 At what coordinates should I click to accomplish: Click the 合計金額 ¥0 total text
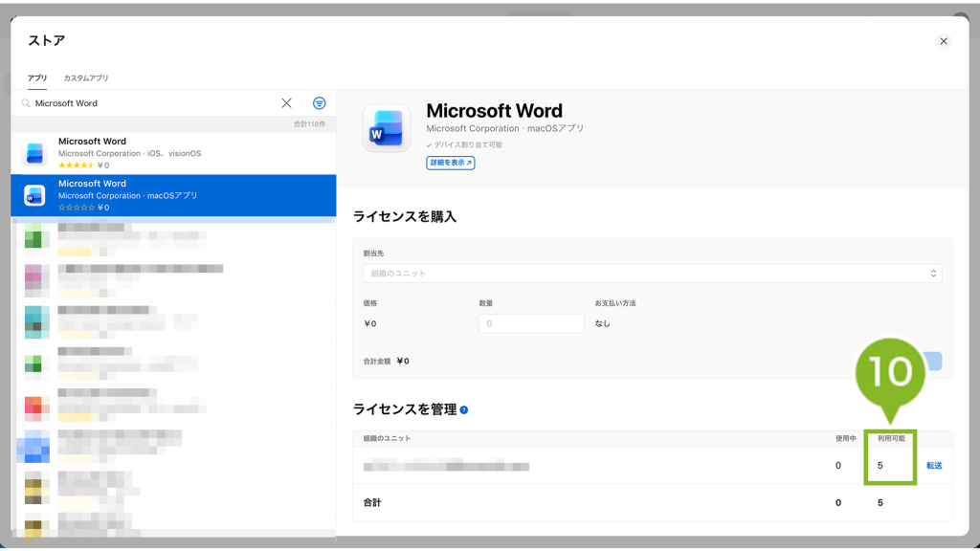pos(386,361)
